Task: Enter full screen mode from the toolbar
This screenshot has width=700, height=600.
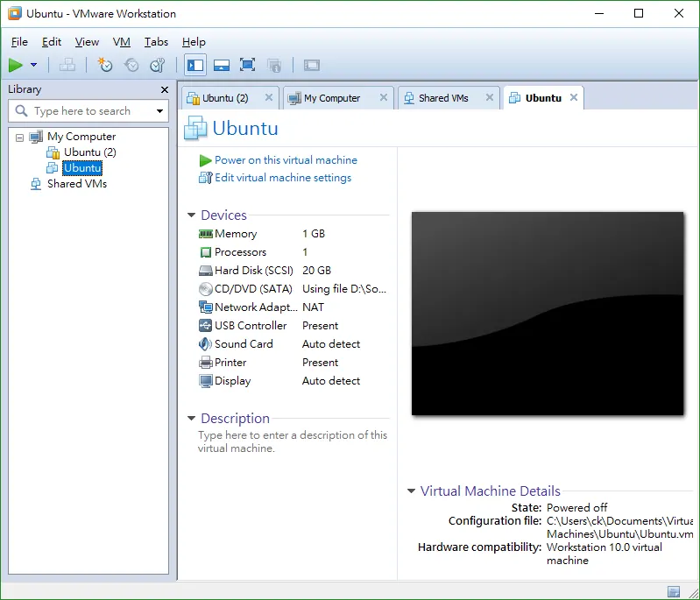Action: tap(247, 65)
